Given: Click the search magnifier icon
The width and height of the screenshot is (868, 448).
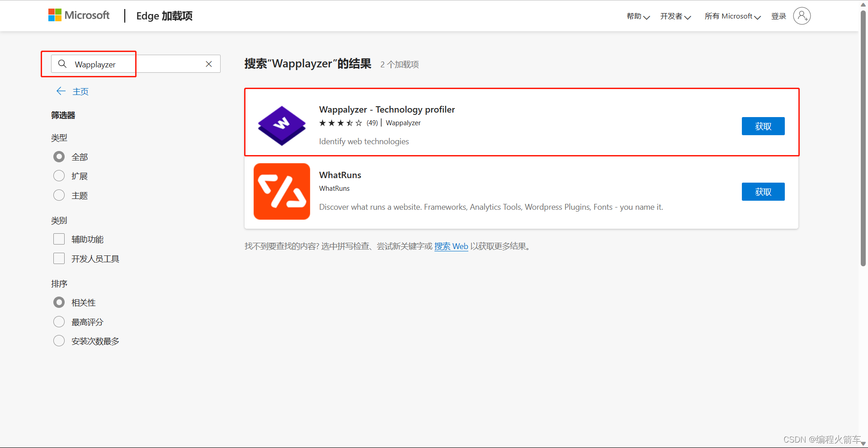Looking at the screenshot, I should [62, 64].
